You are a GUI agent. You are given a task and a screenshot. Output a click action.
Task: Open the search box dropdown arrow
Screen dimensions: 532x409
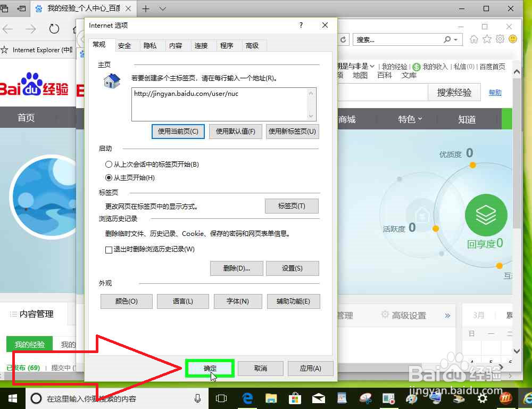[455, 39]
